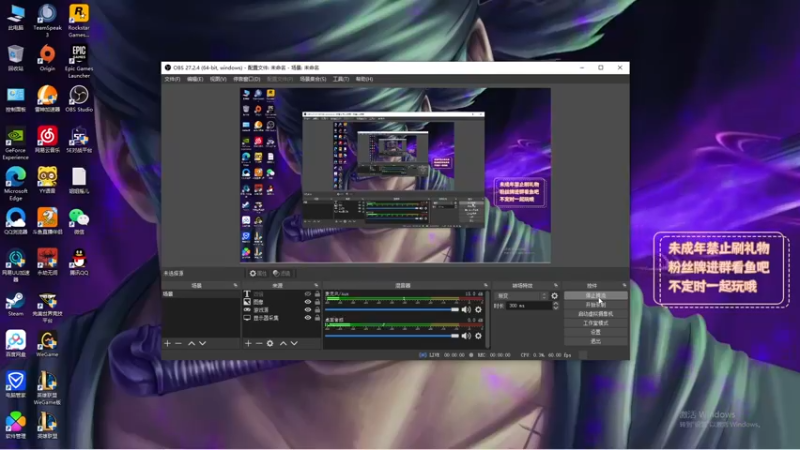Toggle visibility eye of the image source

[308, 302]
